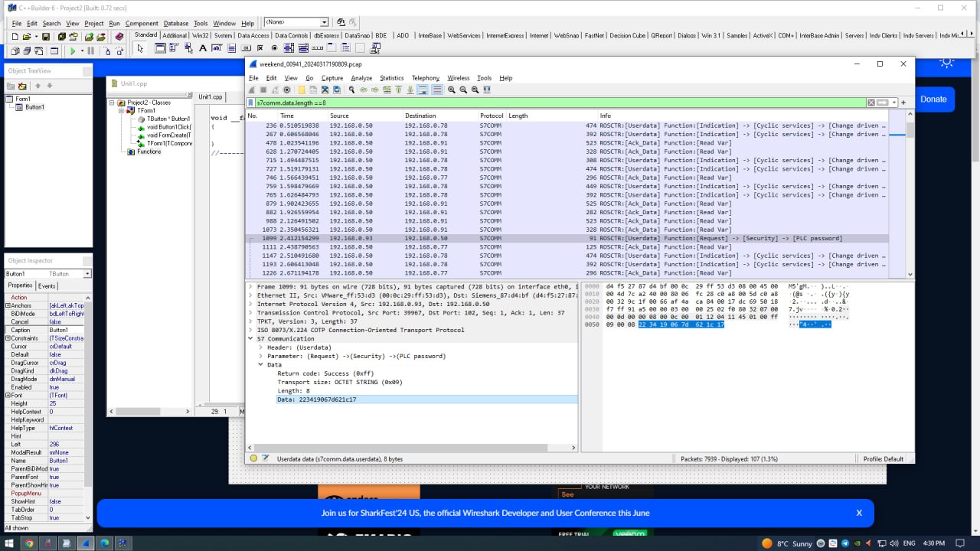Expand Header: (Userdata) node

[x=261, y=347]
